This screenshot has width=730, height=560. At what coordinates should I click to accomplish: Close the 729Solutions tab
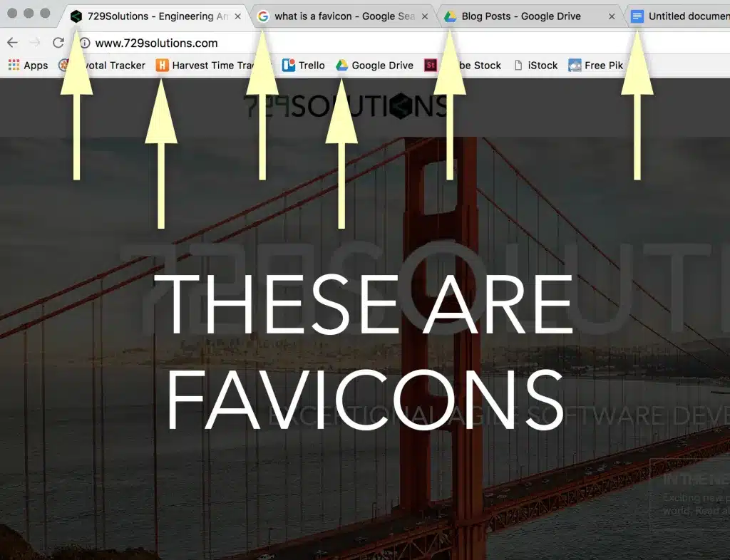coord(238,16)
